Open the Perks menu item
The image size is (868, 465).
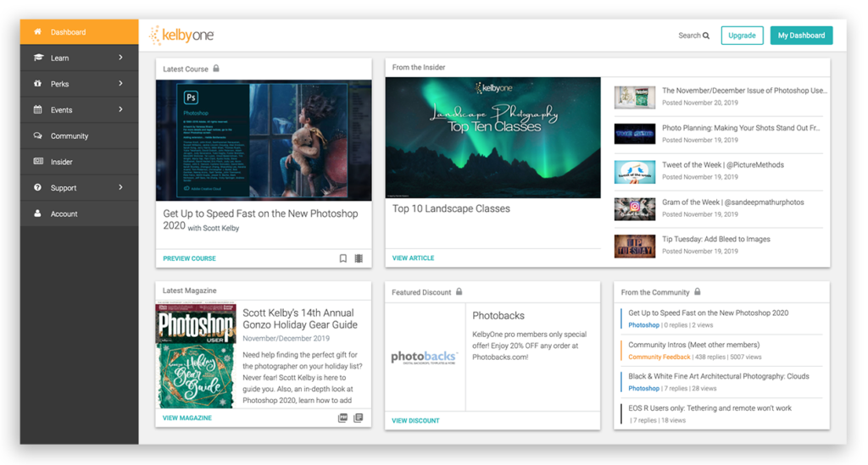(x=79, y=84)
